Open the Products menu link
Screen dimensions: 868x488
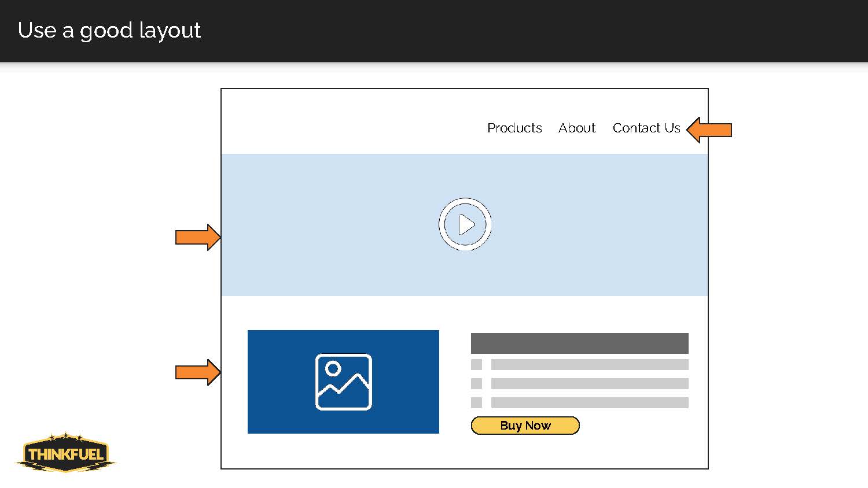tap(514, 128)
